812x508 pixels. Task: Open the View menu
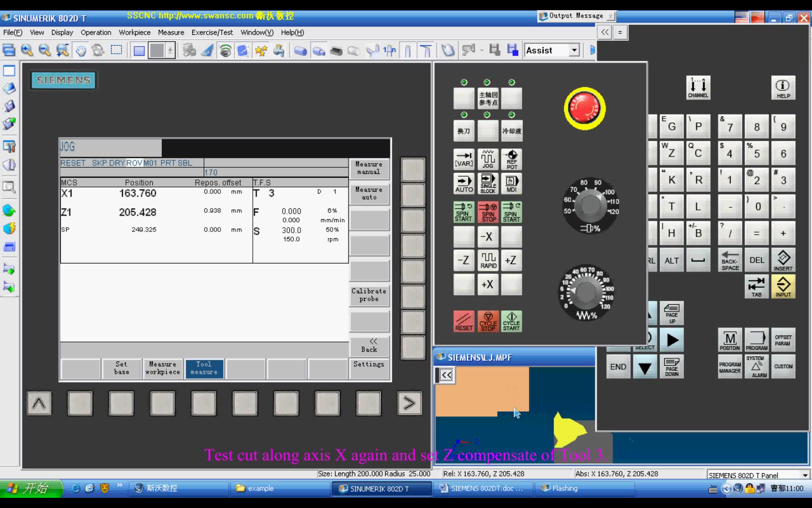tap(37, 33)
